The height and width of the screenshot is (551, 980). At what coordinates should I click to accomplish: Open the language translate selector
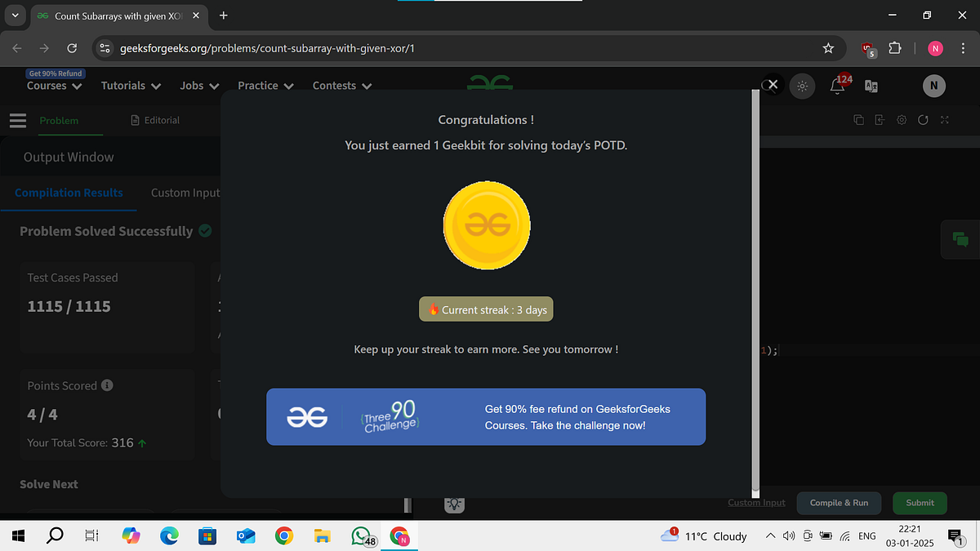tap(871, 86)
